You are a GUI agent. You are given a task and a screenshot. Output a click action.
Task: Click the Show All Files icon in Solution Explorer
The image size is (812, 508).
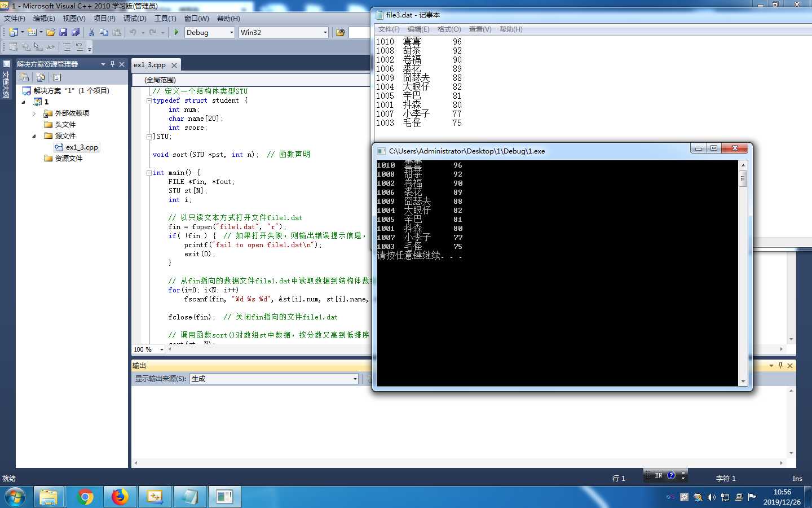(x=40, y=77)
